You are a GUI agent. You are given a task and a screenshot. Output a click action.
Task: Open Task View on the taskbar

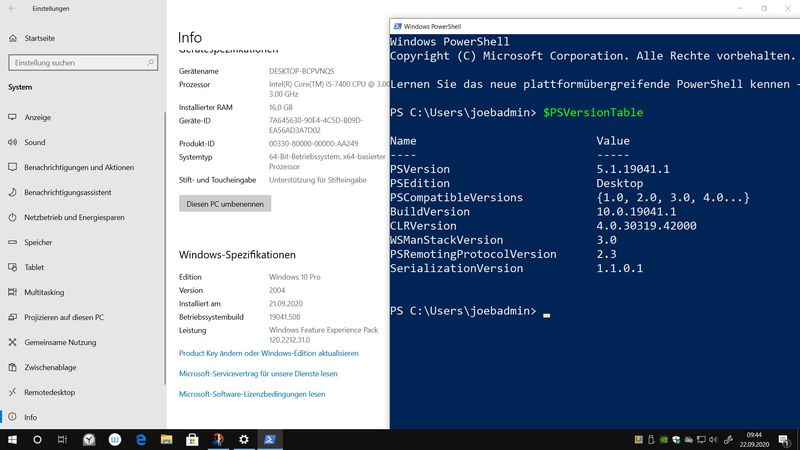click(x=62, y=439)
